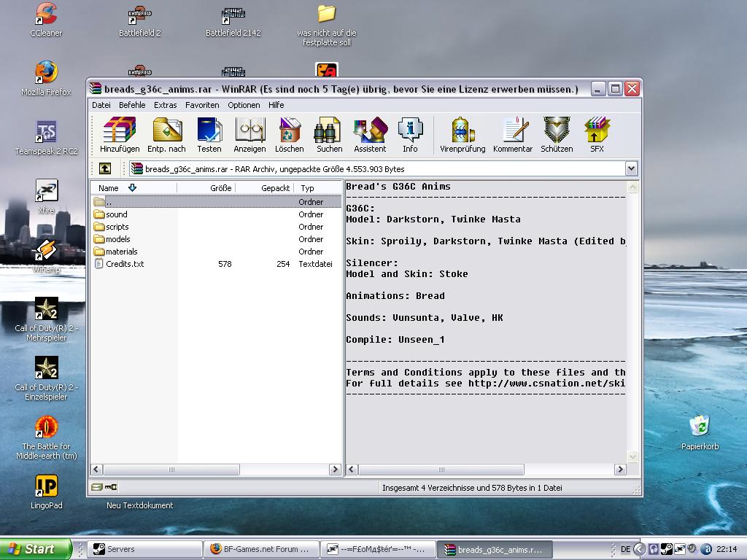Click the 'Animations: Bread' comment line
Image resolution: width=747 pixels, height=560 pixels.
tap(395, 296)
